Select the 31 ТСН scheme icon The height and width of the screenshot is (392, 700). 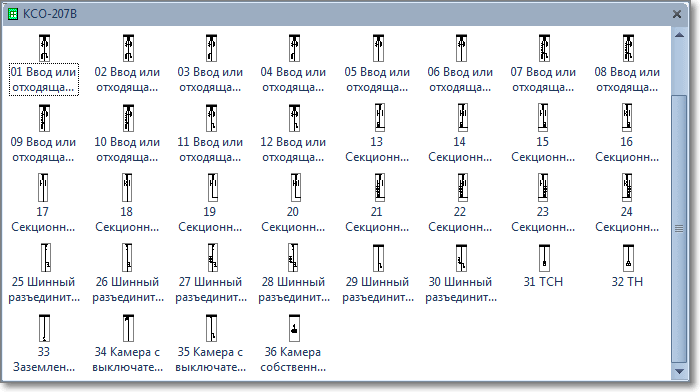544,258
